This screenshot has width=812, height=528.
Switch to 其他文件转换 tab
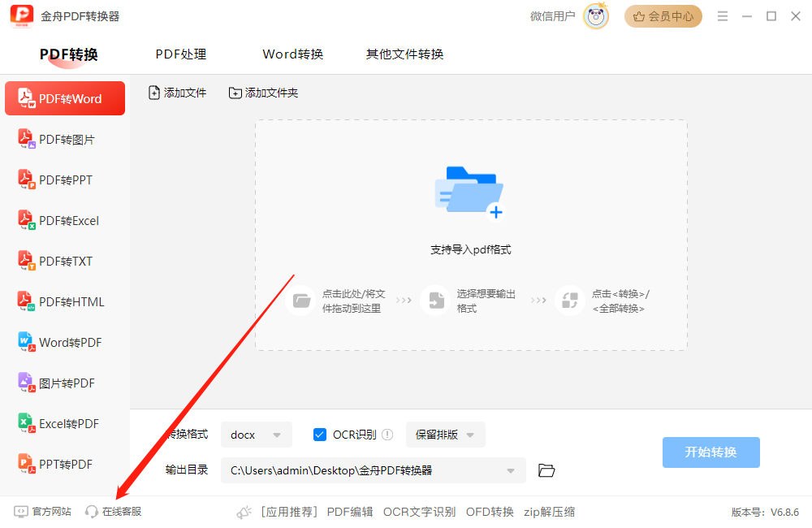(x=404, y=54)
